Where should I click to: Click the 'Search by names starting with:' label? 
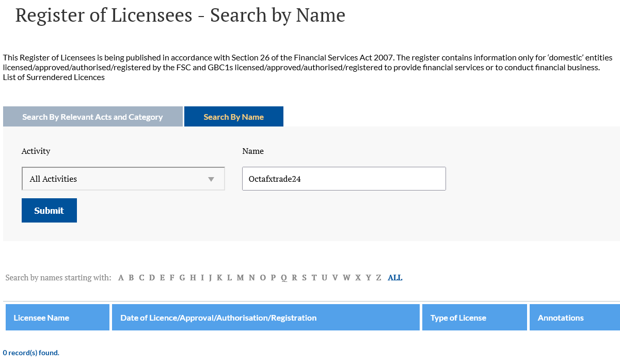coord(58,278)
